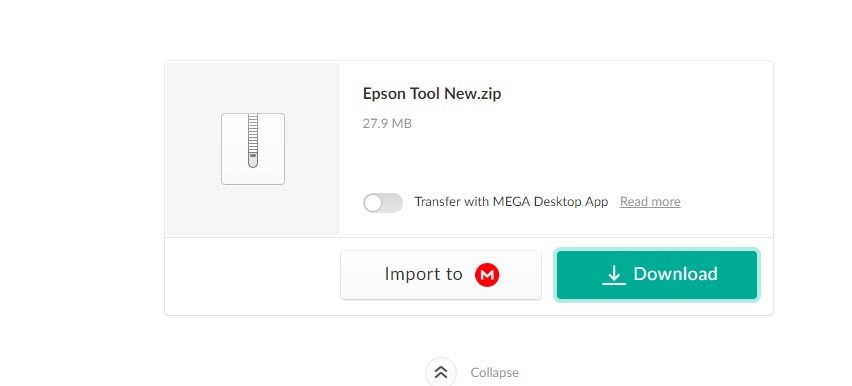Click the gray file preview thumbnail area
852x386 pixels.
[x=253, y=149]
